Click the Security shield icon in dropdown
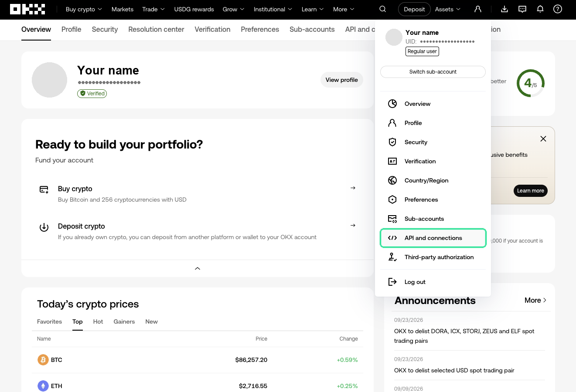The image size is (576, 392). 392,142
